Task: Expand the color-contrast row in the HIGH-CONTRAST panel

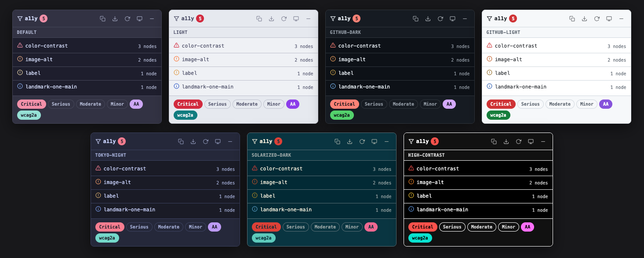Action: (x=478, y=169)
